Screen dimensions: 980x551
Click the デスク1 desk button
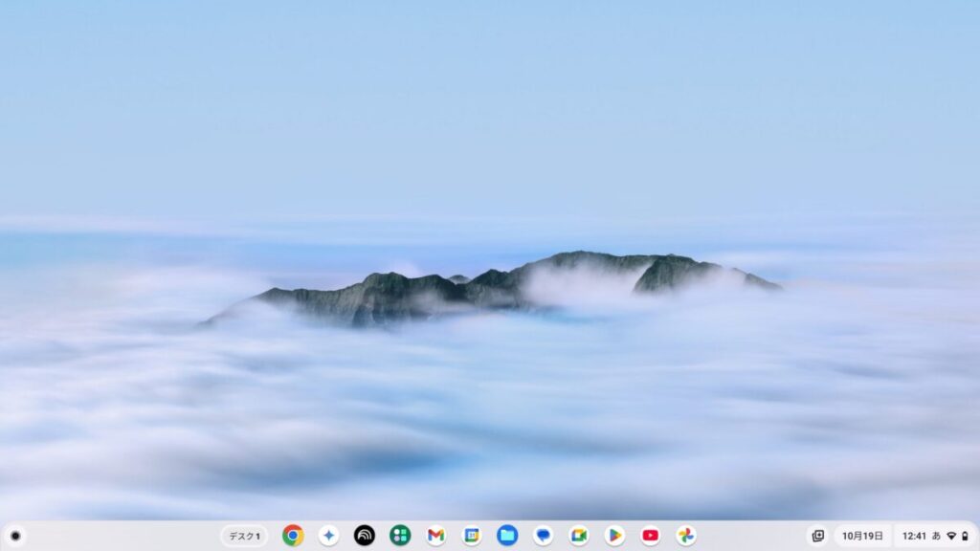click(x=244, y=536)
